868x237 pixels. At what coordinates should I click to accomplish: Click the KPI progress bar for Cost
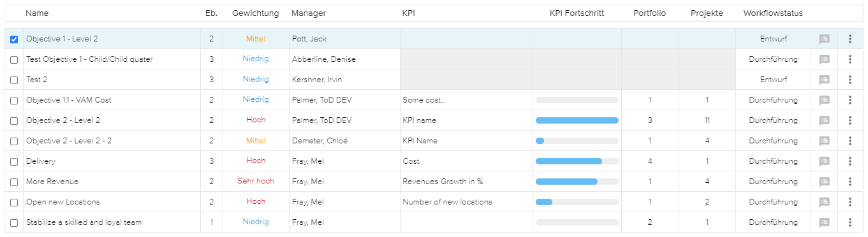[x=577, y=161]
